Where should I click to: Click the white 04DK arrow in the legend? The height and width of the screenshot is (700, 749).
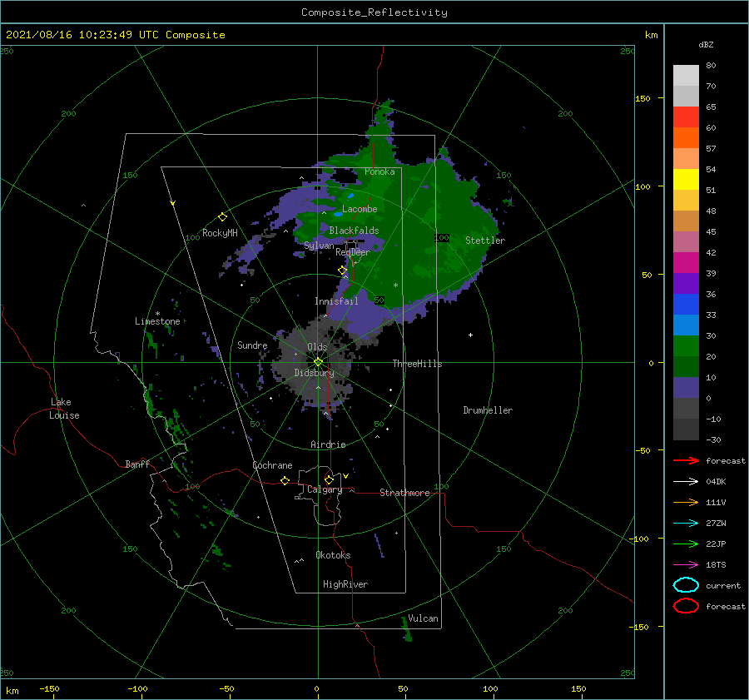tap(686, 481)
